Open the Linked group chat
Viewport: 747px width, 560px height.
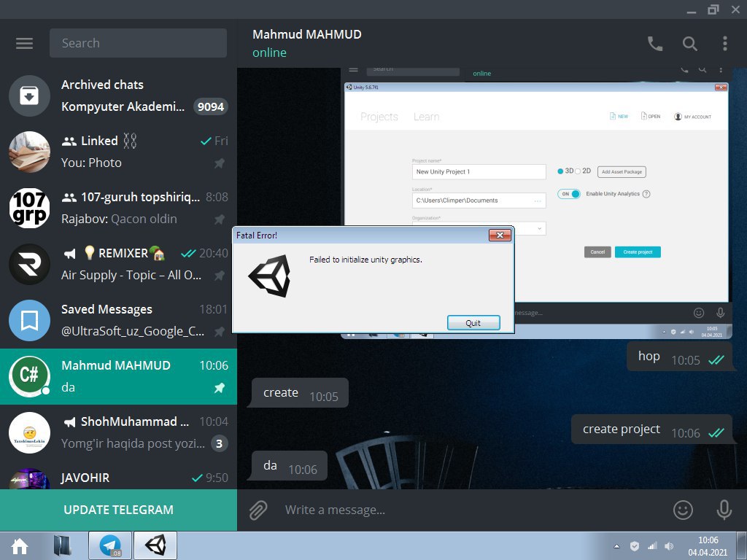(x=119, y=152)
